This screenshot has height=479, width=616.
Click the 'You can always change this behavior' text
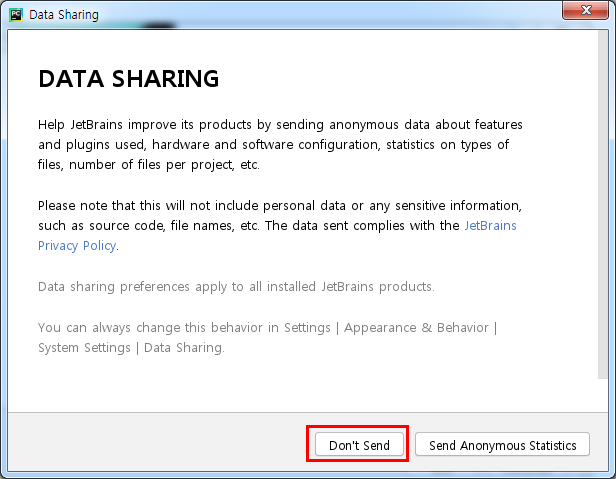268,338
